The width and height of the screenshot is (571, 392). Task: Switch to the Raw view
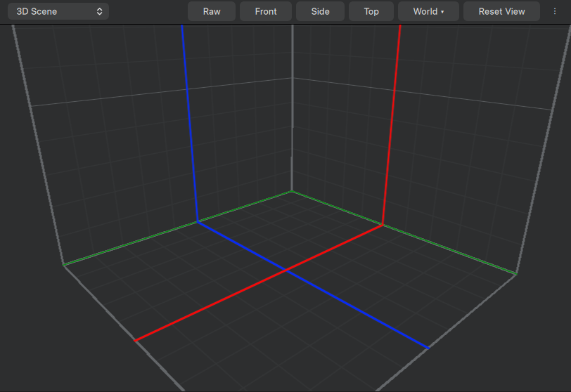[x=212, y=11]
